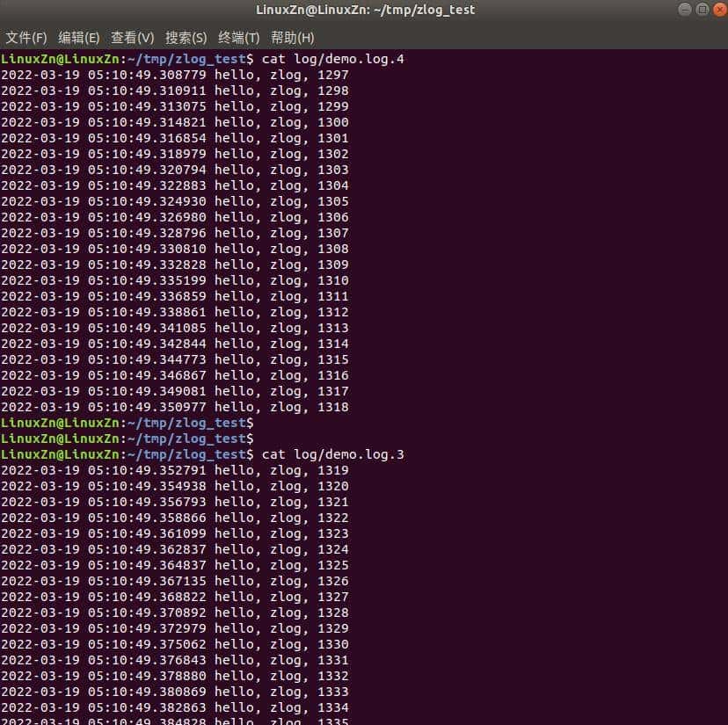The height and width of the screenshot is (725, 728).
Task: Click timestamp 05:10:49.352791
Action: point(147,471)
